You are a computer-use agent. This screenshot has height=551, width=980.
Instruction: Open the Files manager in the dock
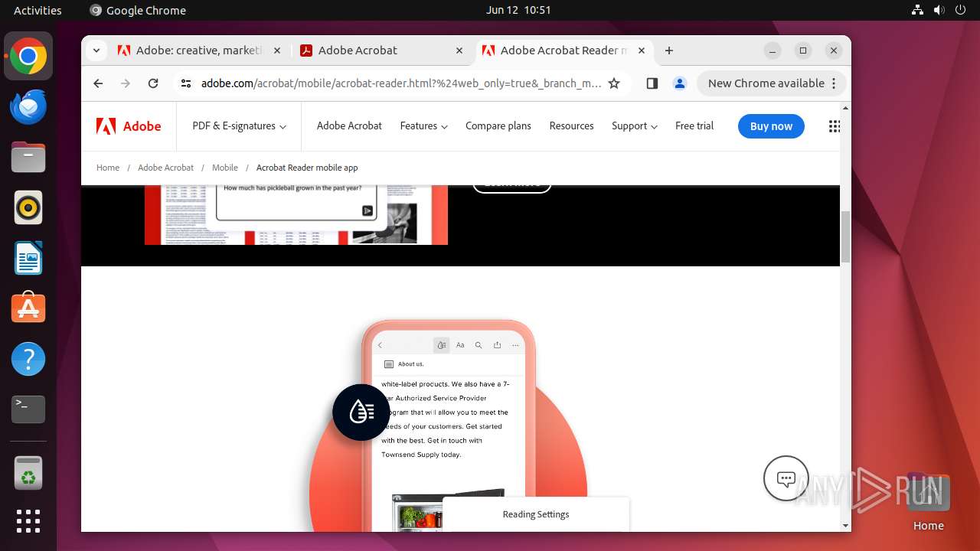[x=28, y=158]
